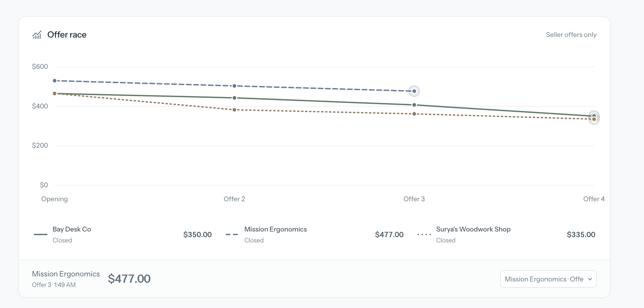Select Bay Desk Co Offer 2 point
Viewport: 644px width, 308px height.
pos(234,98)
